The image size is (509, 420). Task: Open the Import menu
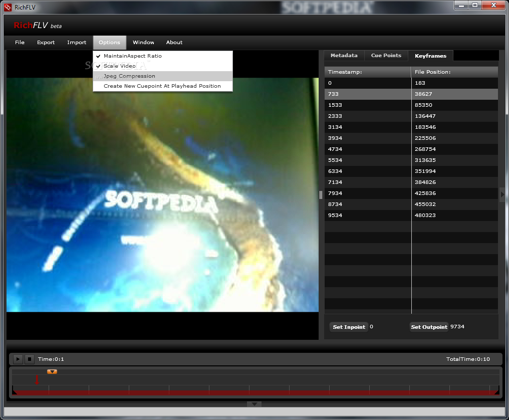pos(77,42)
